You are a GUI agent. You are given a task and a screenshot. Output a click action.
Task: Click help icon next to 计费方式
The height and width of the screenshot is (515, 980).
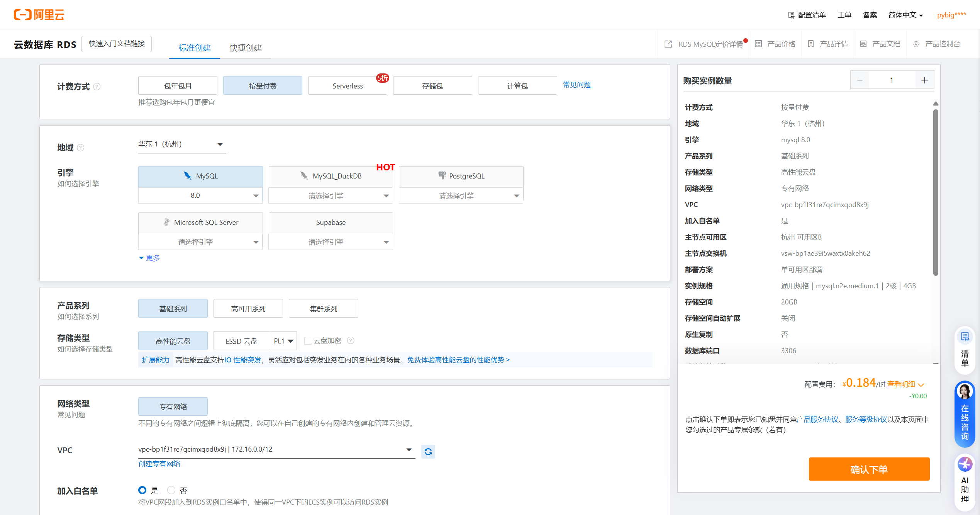(x=97, y=87)
